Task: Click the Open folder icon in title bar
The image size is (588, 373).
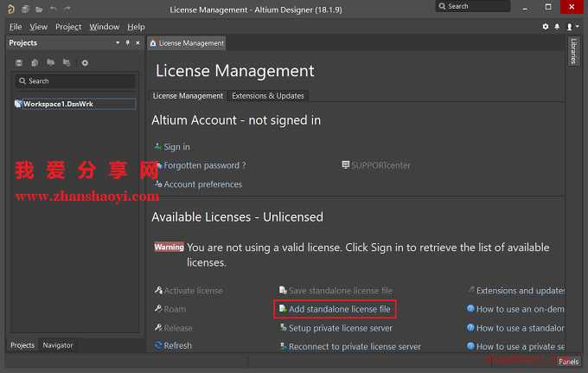Action: [x=39, y=9]
